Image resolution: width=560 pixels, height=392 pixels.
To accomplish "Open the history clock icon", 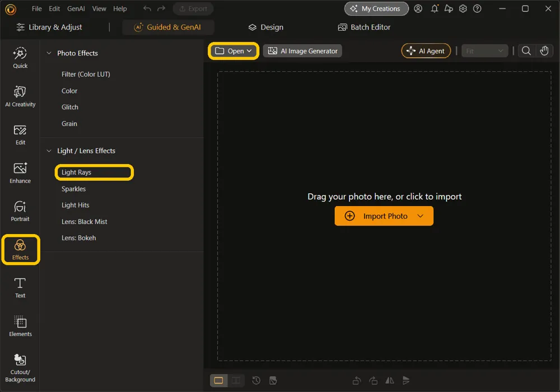I will 256,381.
